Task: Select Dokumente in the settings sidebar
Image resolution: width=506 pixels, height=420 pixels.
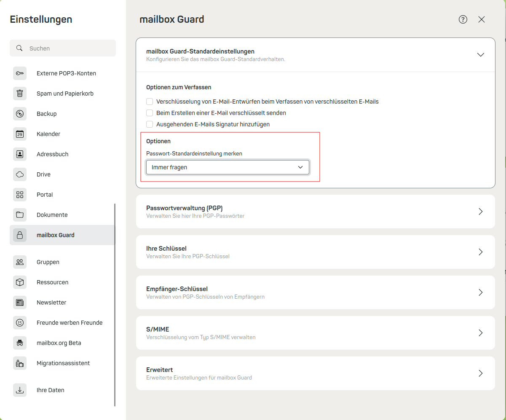Action: pyautogui.click(x=62, y=215)
